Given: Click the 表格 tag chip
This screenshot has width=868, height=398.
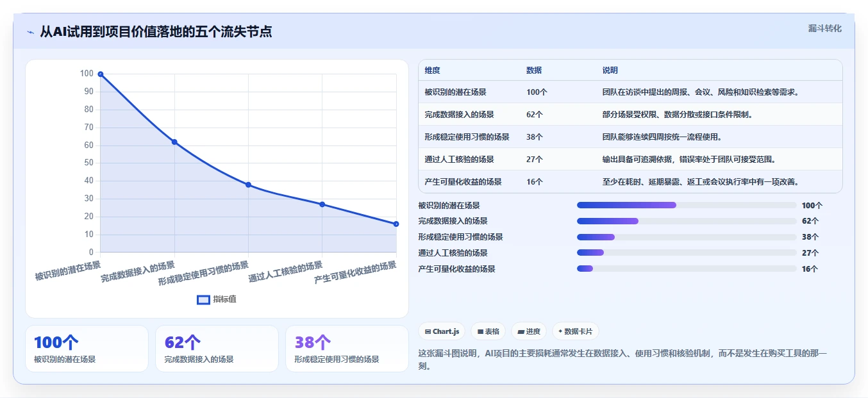Looking at the screenshot, I should 488,331.
